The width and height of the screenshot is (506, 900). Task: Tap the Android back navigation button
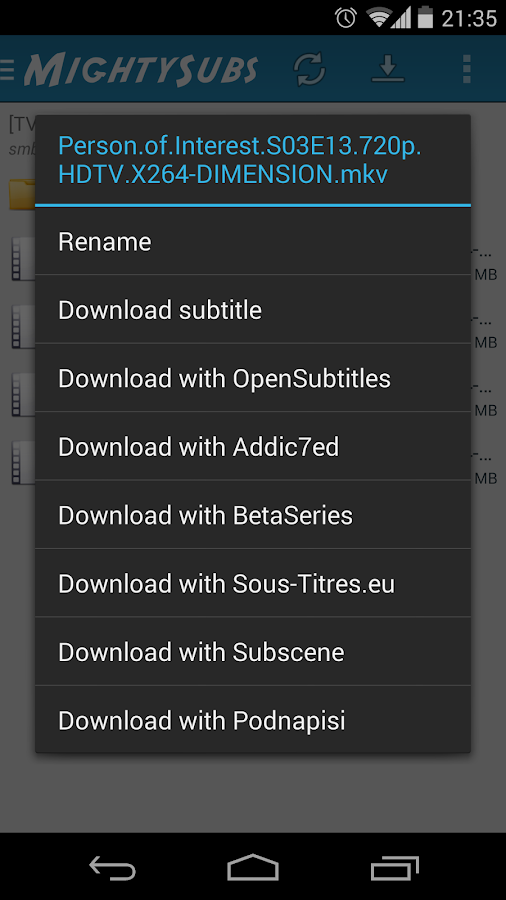[x=112, y=867]
